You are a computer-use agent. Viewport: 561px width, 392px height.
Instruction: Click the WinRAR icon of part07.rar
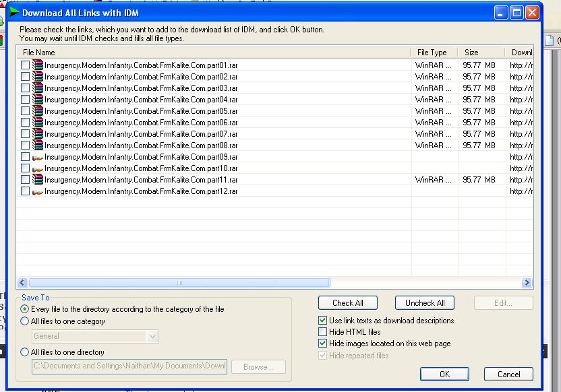(x=38, y=133)
